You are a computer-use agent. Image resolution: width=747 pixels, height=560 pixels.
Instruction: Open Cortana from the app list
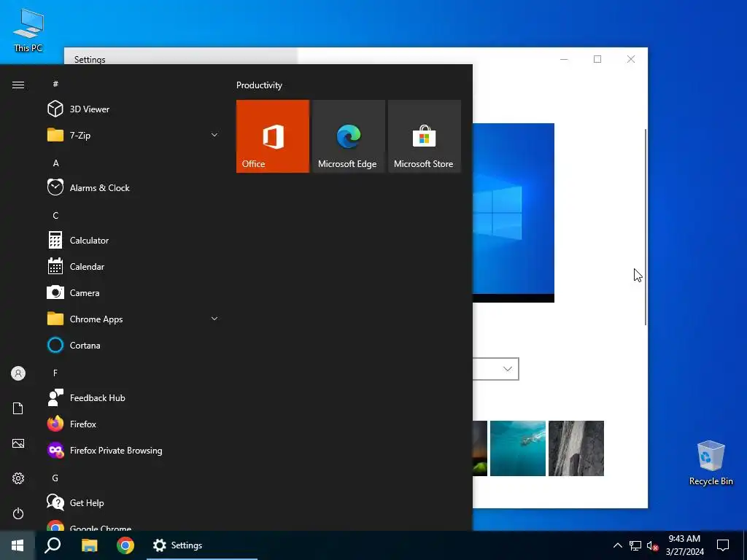pos(133,345)
